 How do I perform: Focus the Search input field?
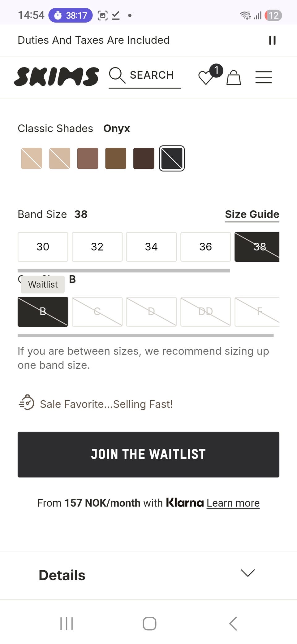click(152, 75)
